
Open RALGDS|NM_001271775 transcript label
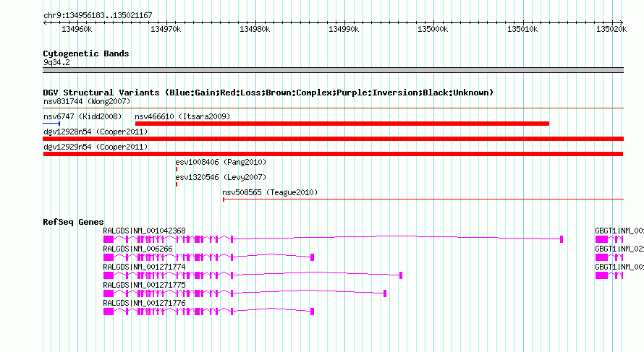[144, 285]
